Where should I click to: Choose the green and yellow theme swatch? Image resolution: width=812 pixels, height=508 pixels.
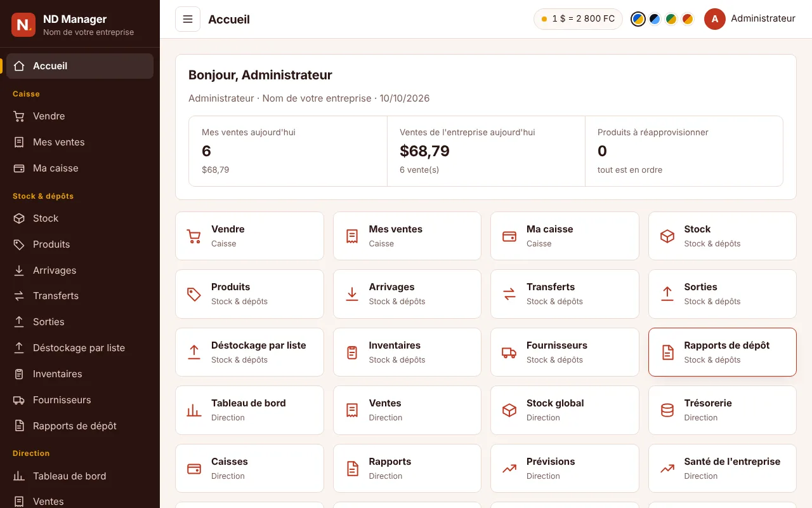pyautogui.click(x=671, y=19)
